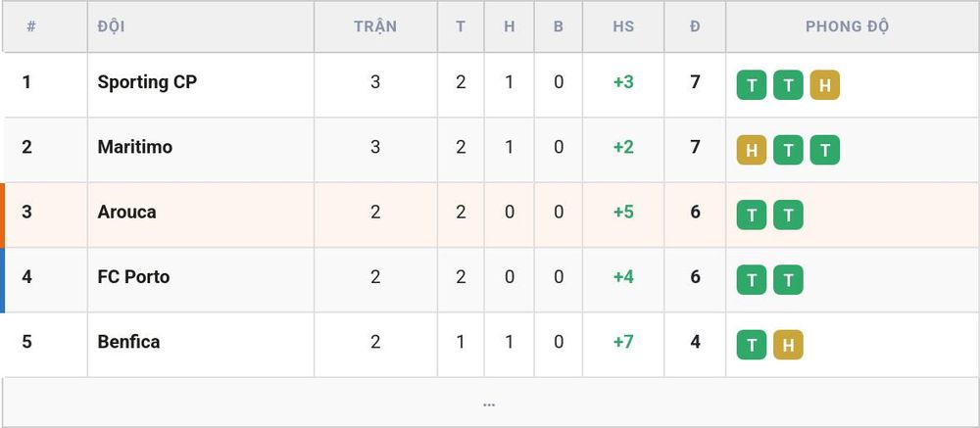Click Sporting CP's yellow H form badge

coord(824,85)
